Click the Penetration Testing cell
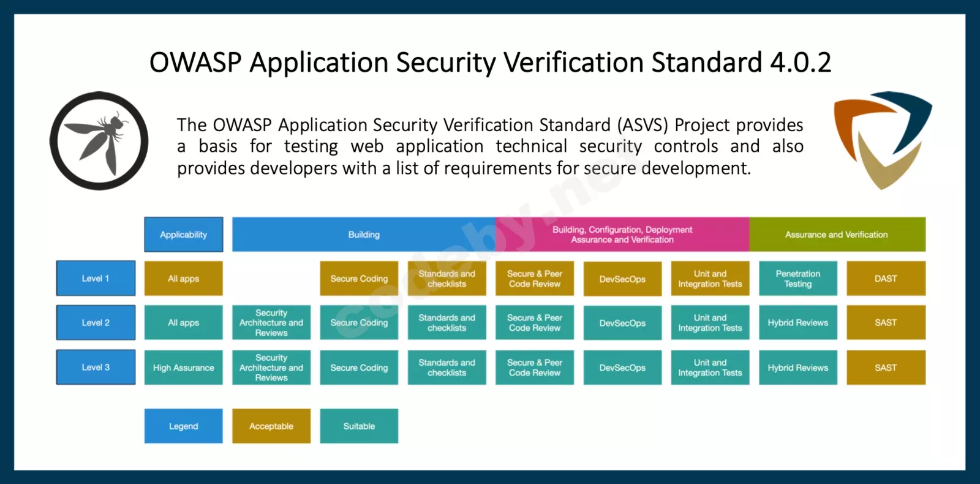 pos(798,279)
